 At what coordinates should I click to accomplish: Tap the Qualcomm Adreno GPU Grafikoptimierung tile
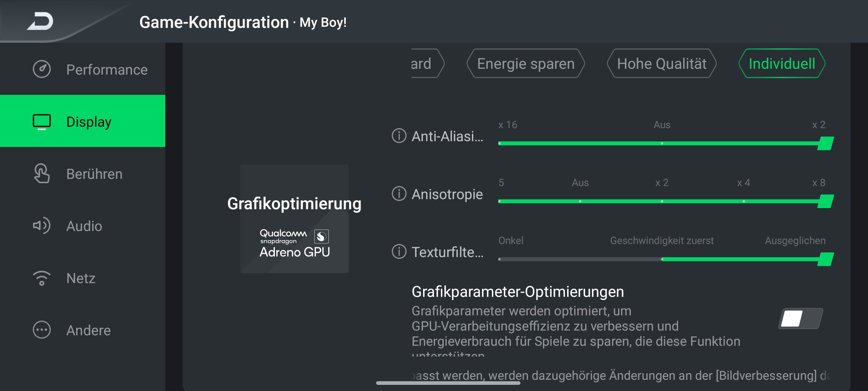(294, 219)
